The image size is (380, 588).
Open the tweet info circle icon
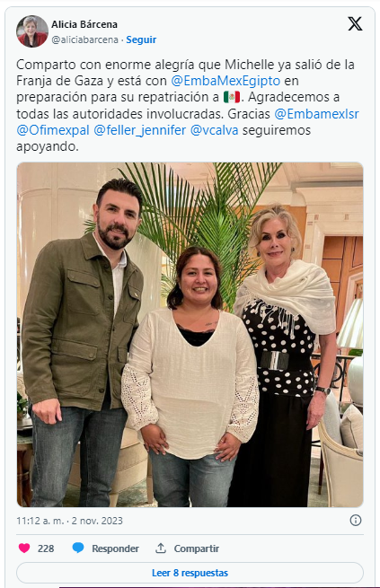pyautogui.click(x=355, y=520)
